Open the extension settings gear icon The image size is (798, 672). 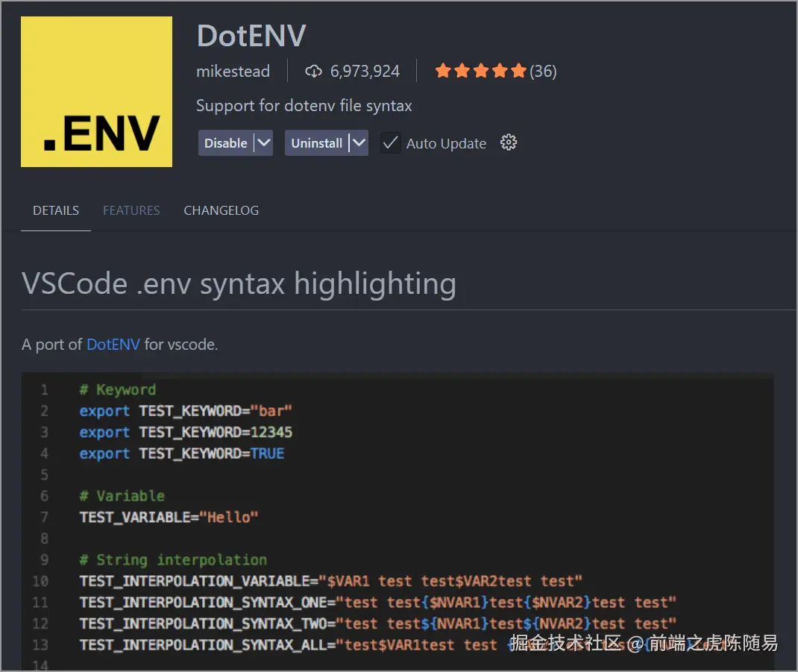pyautogui.click(x=508, y=142)
